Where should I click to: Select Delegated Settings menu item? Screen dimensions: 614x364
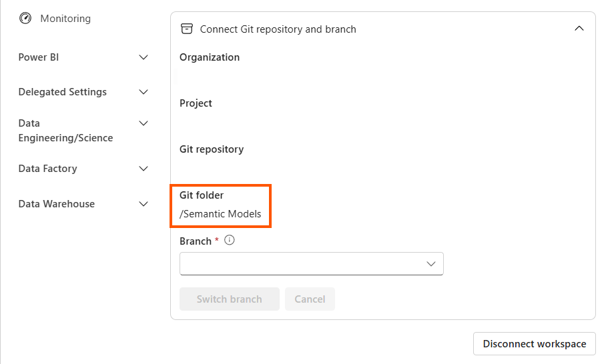63,92
